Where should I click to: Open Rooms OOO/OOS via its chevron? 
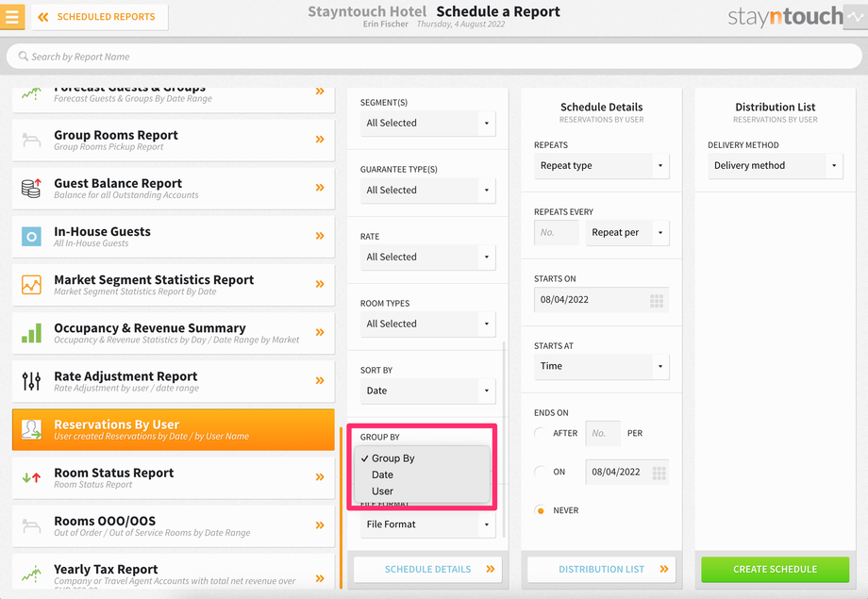click(320, 524)
